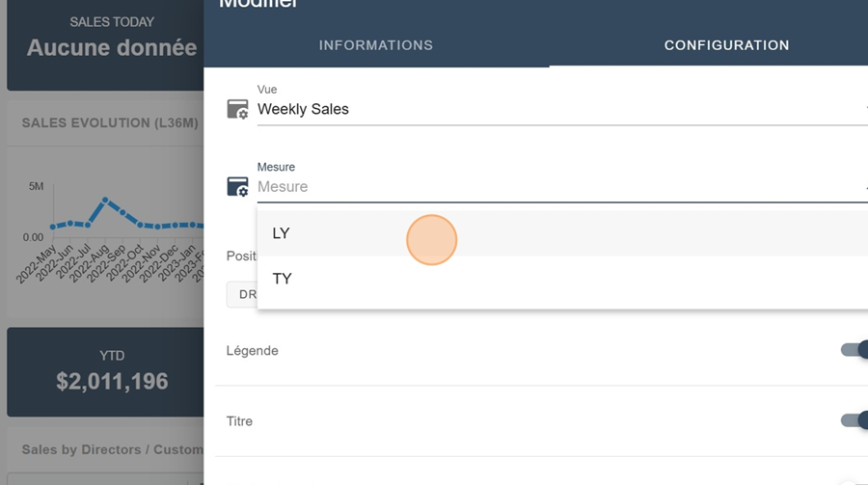Select the CONFIGURATION tab
Screen dimensions: 868x485
[x=726, y=45]
